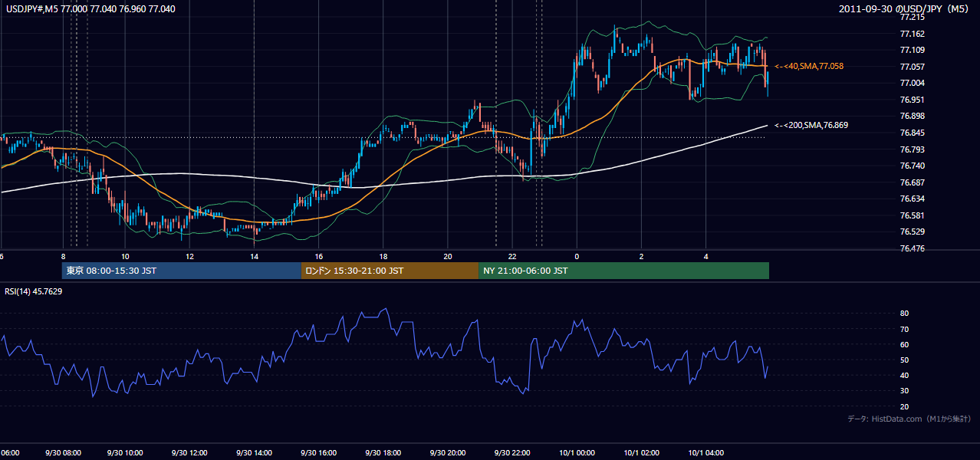Click the '10/1 02:00' bottom time label
The width and height of the screenshot is (980, 460).
click(642, 453)
